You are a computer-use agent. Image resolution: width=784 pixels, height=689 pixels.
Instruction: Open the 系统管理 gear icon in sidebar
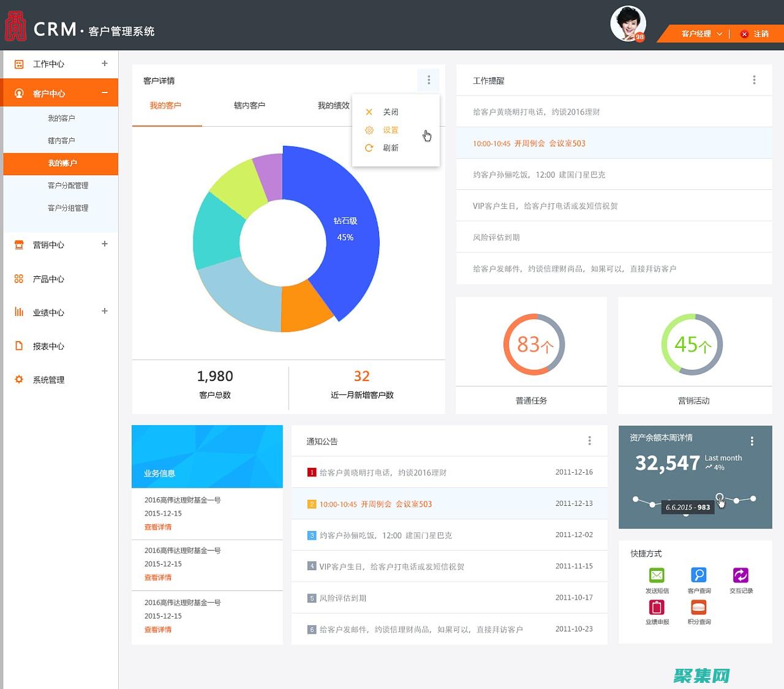18,379
